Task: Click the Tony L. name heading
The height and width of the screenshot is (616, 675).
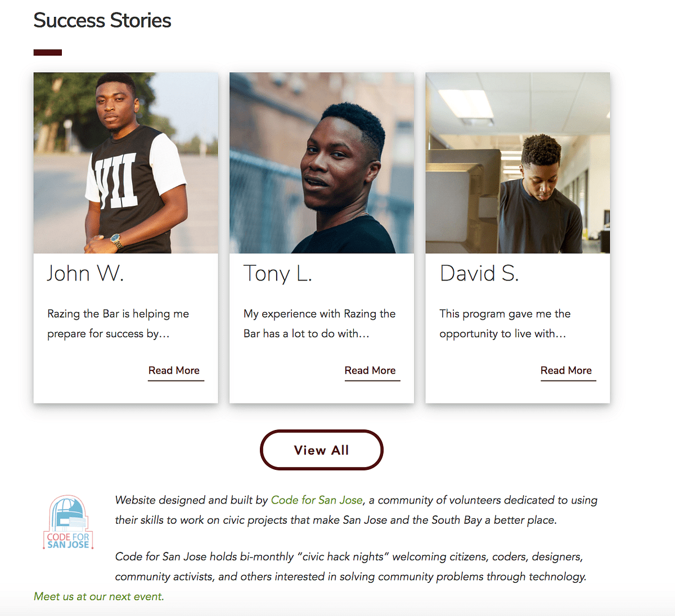Action: pyautogui.click(x=278, y=273)
